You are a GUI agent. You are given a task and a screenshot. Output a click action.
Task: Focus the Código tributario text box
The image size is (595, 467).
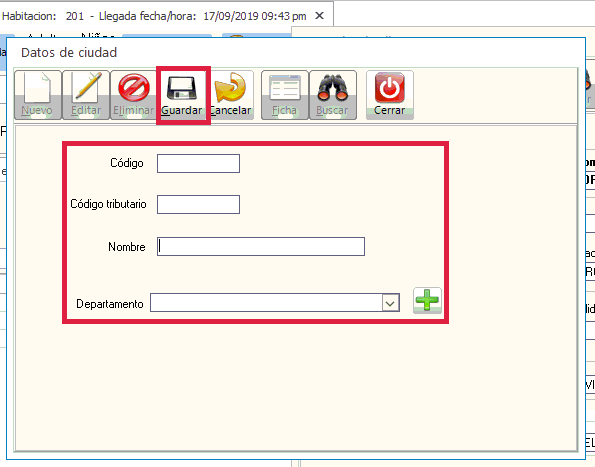[198, 204]
